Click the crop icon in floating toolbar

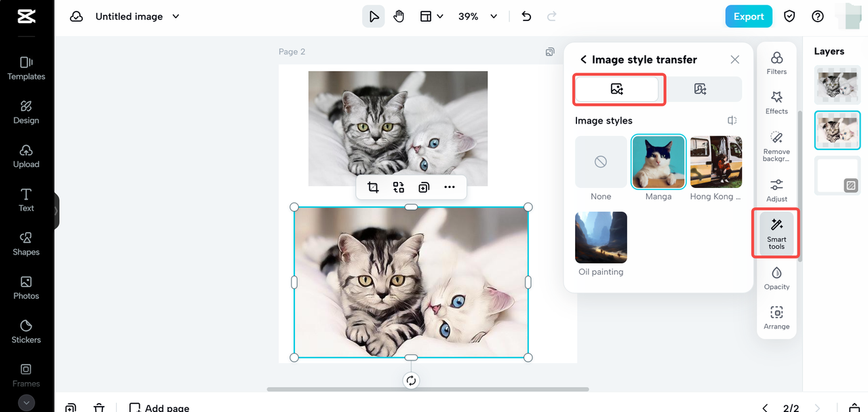click(x=373, y=187)
